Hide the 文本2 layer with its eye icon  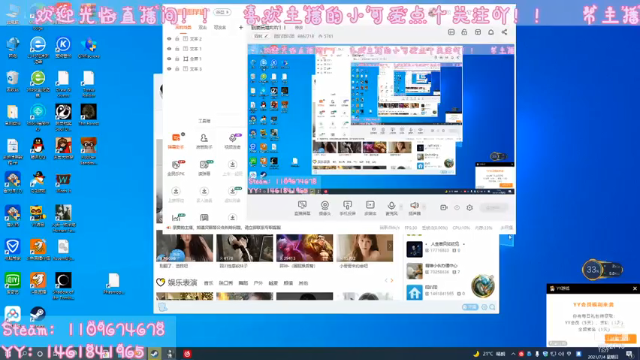[169, 39]
